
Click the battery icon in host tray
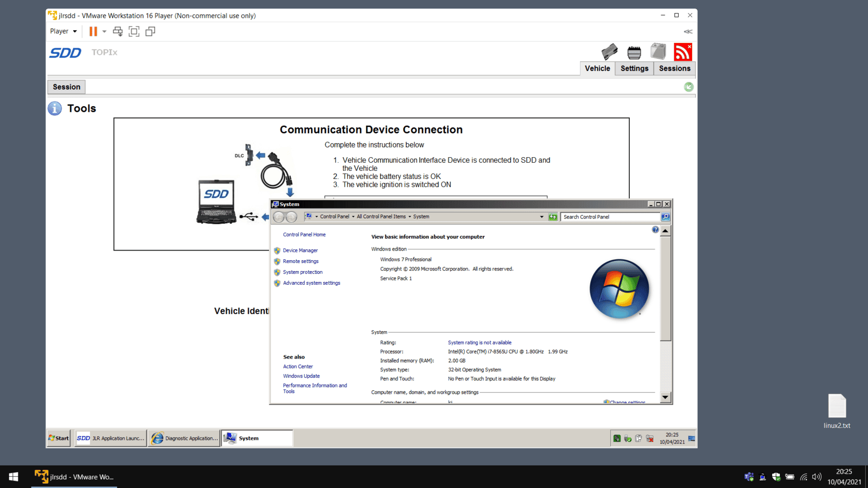click(x=790, y=477)
